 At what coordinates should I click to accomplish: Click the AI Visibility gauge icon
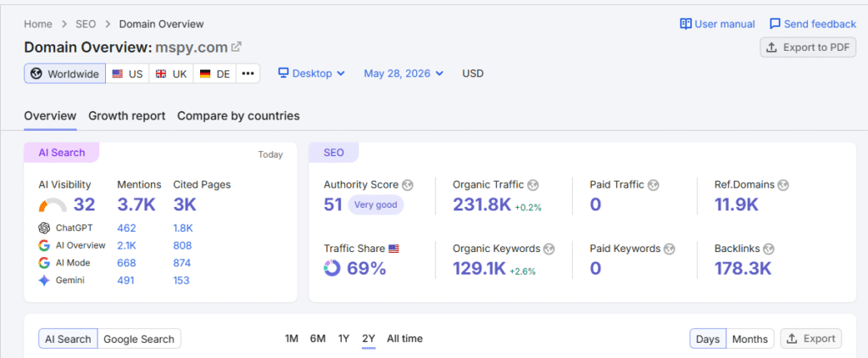53,205
